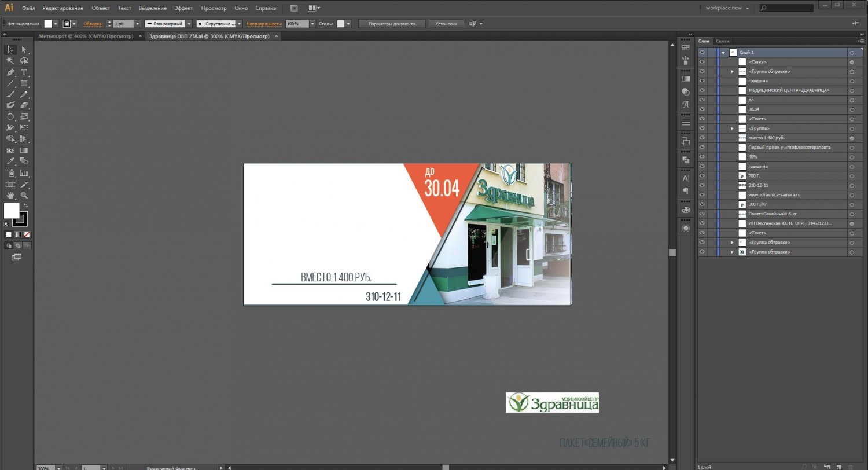The height and width of the screenshot is (470, 868).
Task: Click the large Fill color box
Action: pos(12,211)
